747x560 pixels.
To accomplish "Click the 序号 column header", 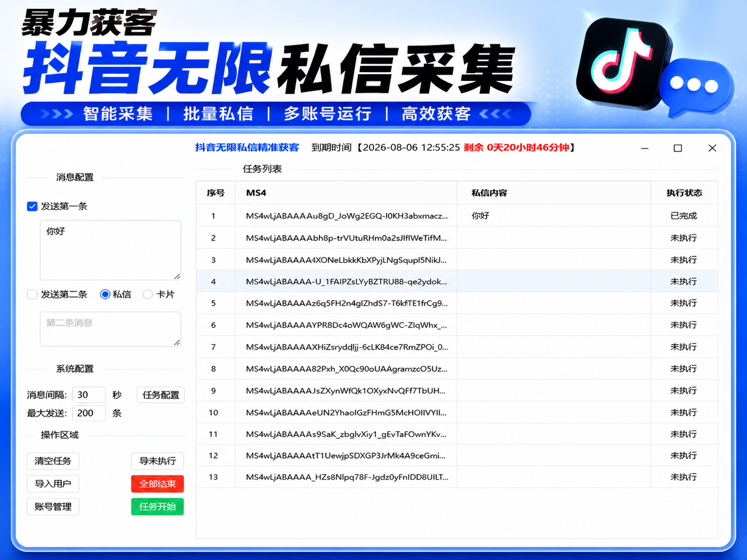I will (x=216, y=193).
